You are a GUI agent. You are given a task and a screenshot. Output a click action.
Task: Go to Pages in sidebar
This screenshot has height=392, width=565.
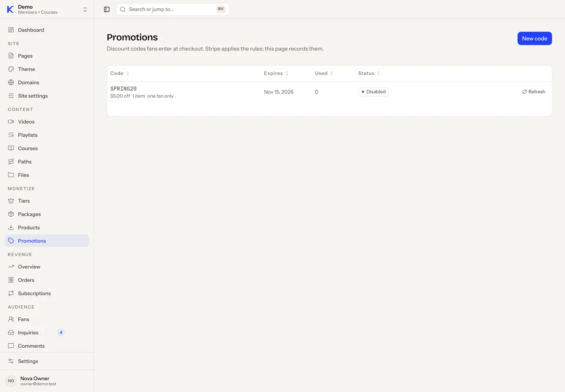click(47, 56)
